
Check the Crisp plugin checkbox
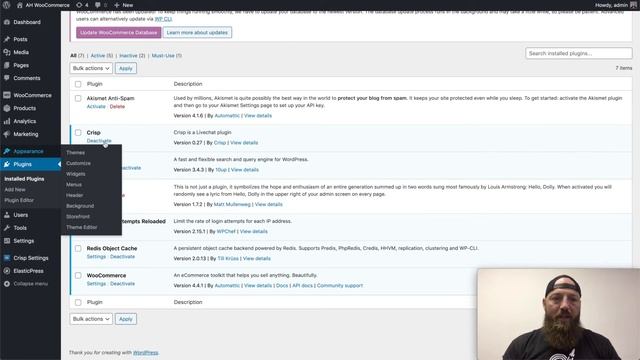tap(78, 133)
